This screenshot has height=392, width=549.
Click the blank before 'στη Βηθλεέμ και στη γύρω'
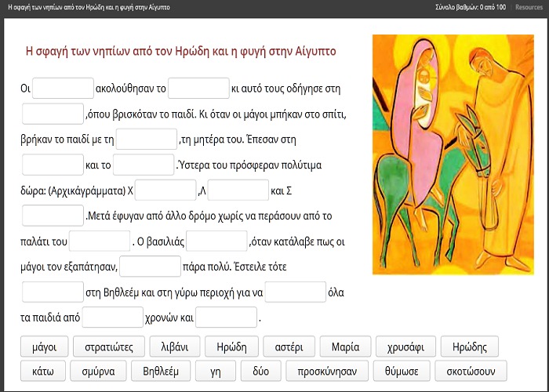coord(53,292)
